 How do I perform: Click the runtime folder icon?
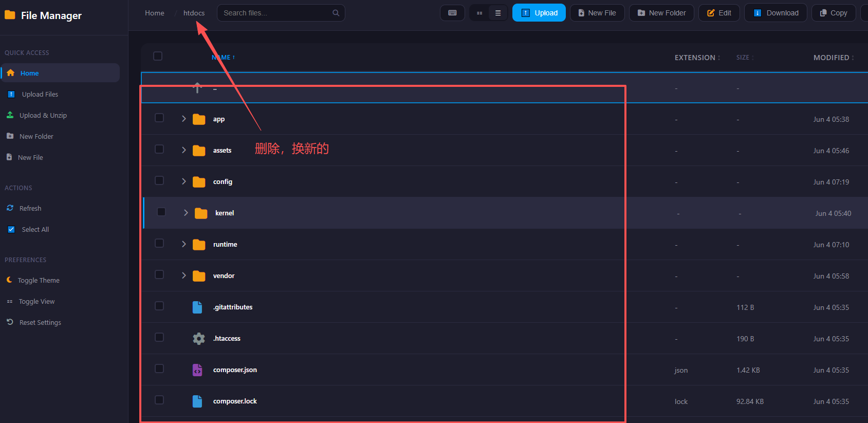coord(199,245)
